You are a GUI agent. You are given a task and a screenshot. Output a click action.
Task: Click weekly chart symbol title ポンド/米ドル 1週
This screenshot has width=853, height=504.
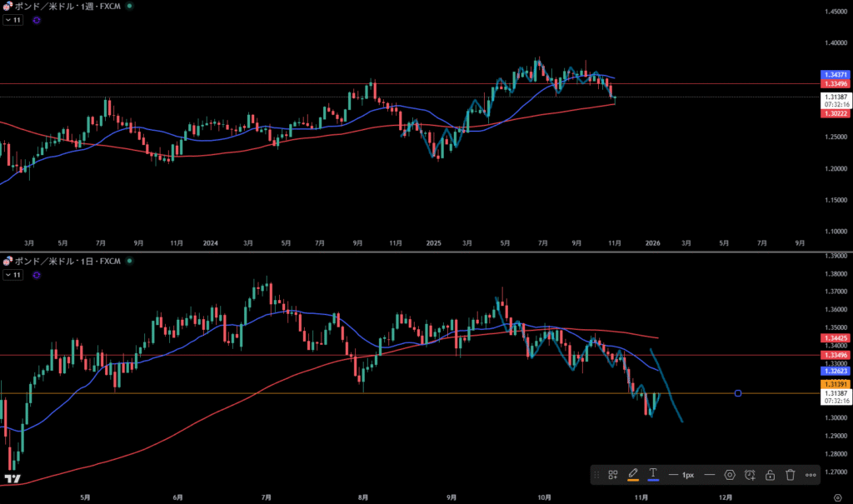[x=67, y=6]
